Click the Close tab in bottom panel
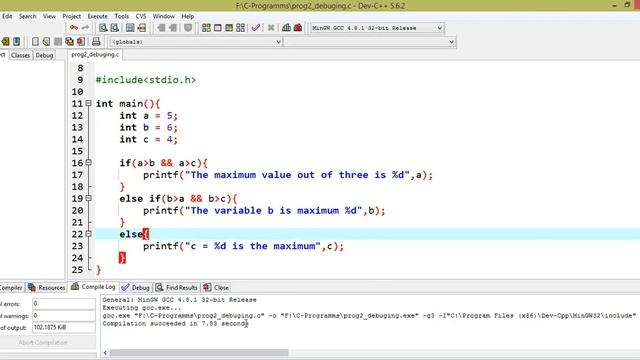The image size is (640, 360). 216,287
